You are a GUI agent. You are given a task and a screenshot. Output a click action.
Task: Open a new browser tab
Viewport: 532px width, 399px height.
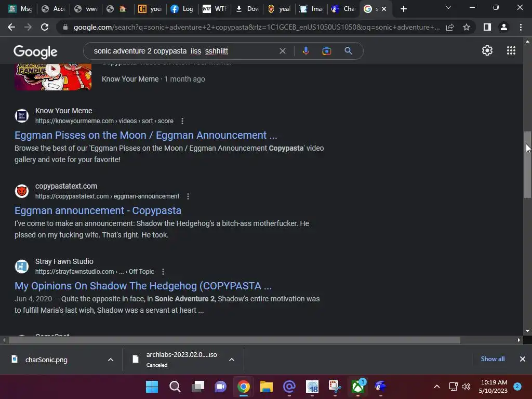pos(403,9)
